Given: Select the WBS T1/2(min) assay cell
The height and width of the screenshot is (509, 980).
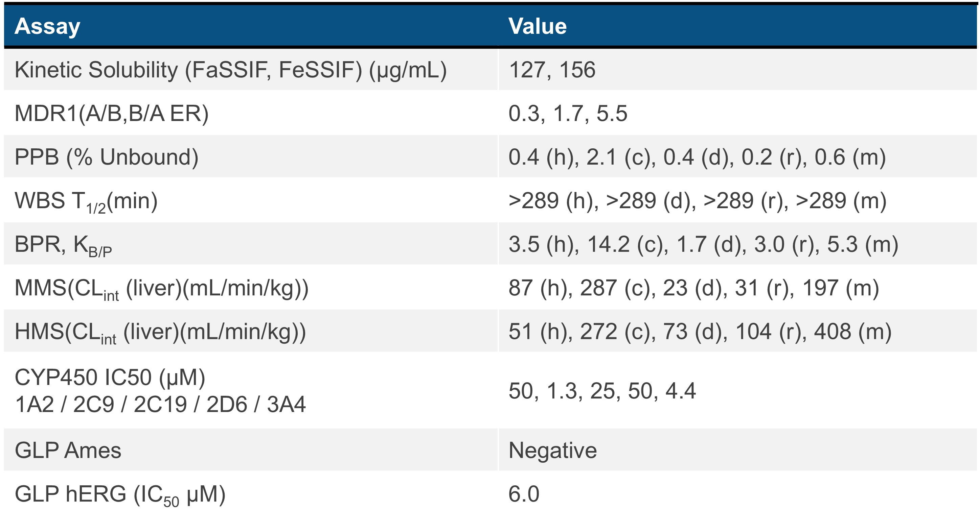Looking at the screenshot, I should pyautogui.click(x=86, y=201).
